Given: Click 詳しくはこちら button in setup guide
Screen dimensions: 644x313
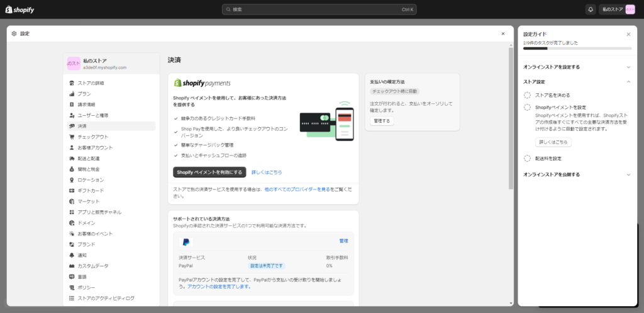Looking at the screenshot, I should [553, 142].
